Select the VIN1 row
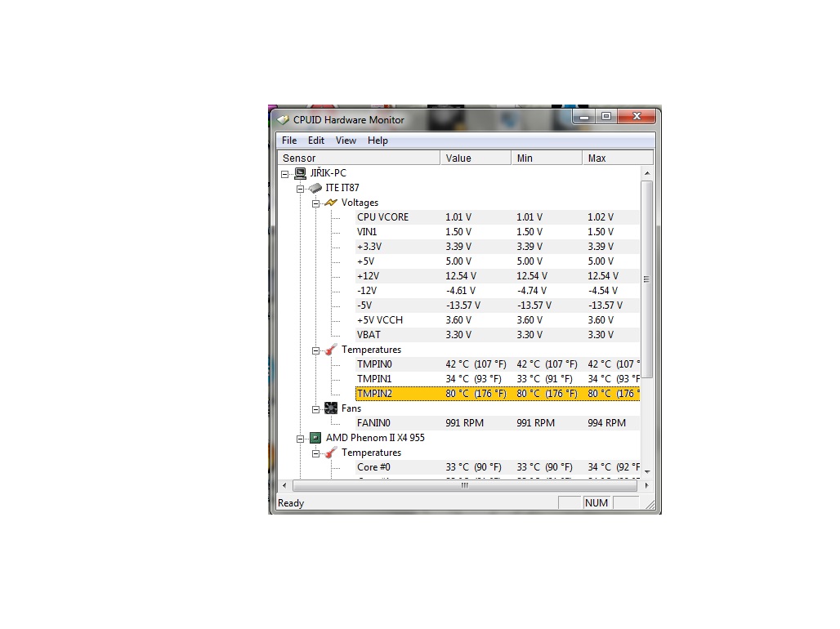This screenshot has height=629, width=840. coord(498,232)
